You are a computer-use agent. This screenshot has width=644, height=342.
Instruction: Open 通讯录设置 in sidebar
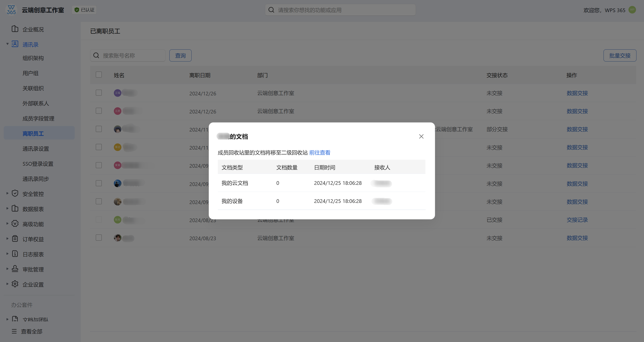click(x=35, y=149)
